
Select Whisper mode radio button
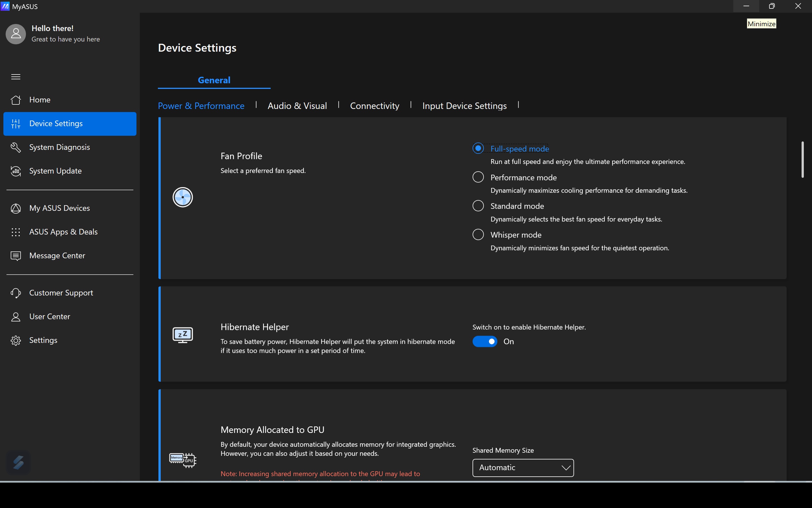point(478,235)
